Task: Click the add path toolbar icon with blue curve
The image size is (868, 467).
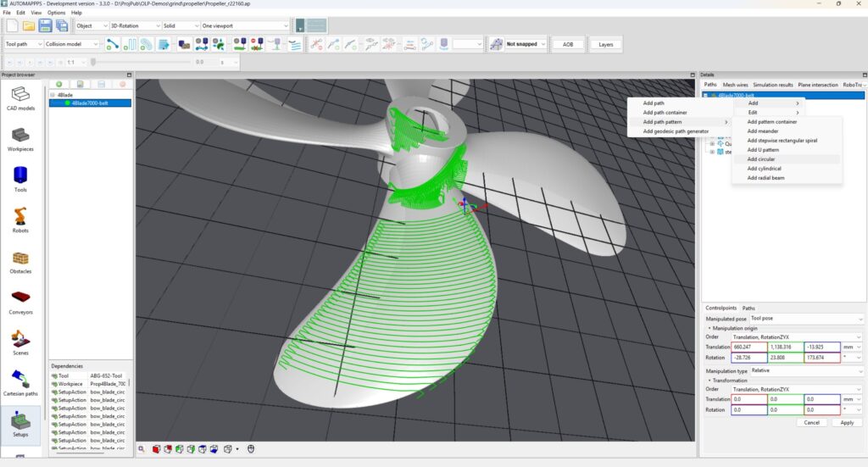Action: pos(113,44)
